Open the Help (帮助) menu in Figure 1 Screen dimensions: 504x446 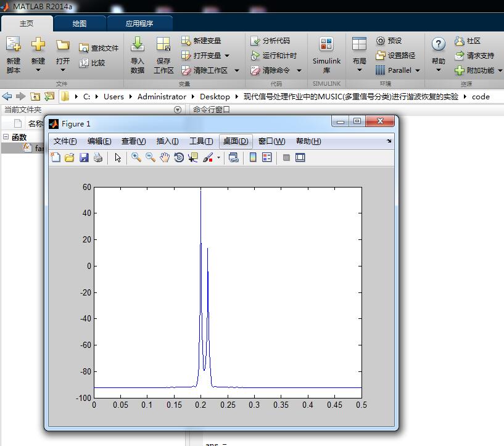[308, 141]
